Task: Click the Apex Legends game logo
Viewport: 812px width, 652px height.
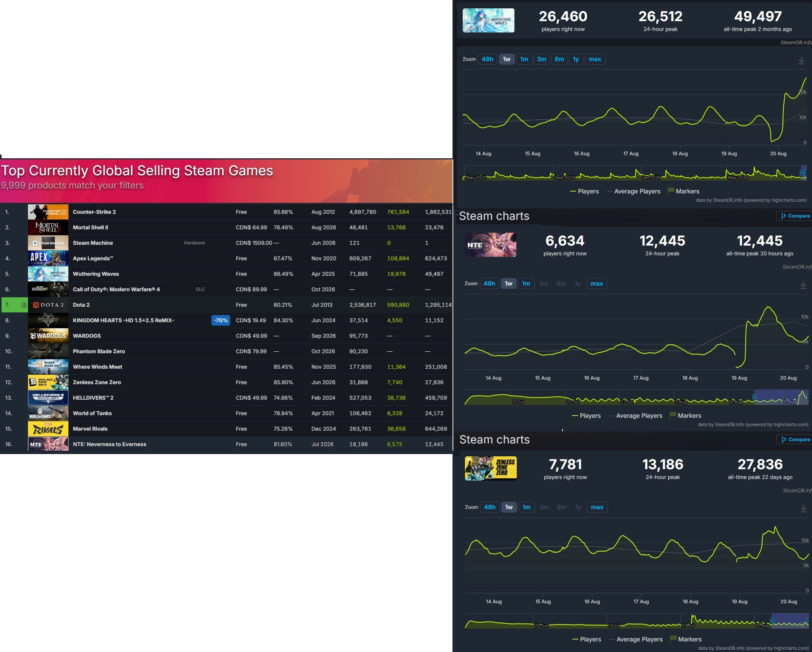Action: pos(48,258)
